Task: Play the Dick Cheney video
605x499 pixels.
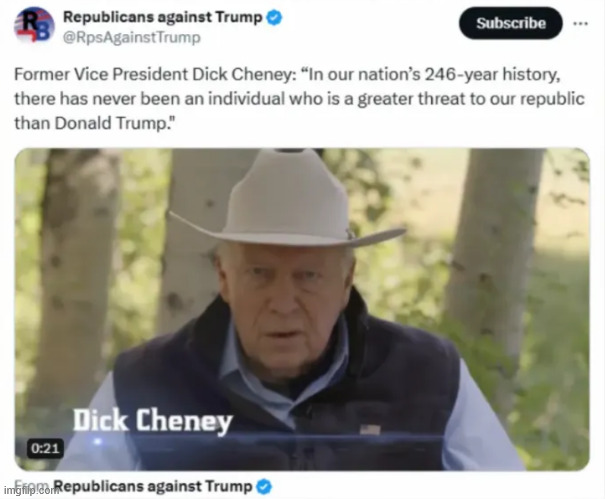Action: [302, 309]
